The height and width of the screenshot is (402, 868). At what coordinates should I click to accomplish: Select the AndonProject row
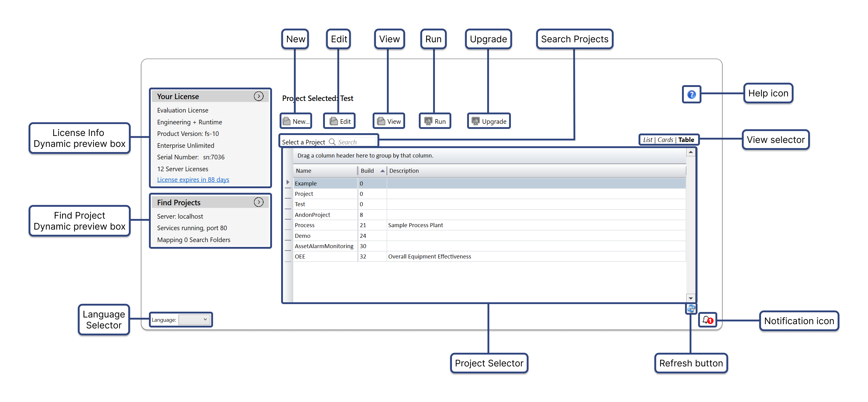[x=312, y=215]
